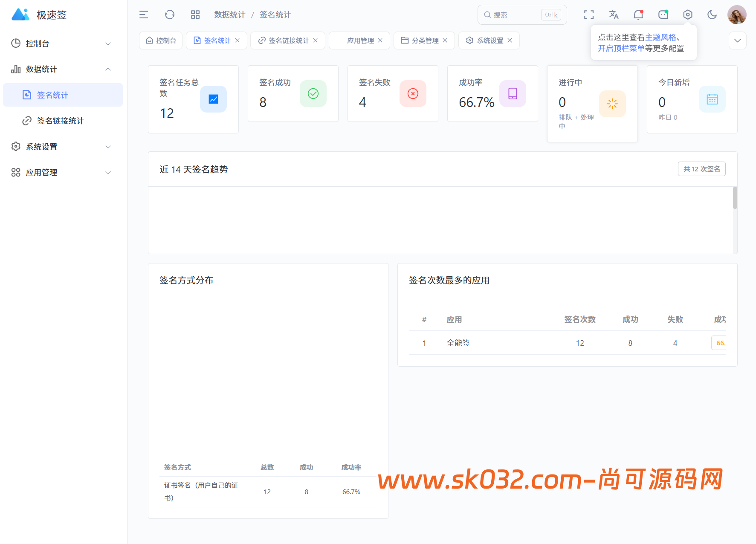Open the chat message icon

[x=663, y=15]
